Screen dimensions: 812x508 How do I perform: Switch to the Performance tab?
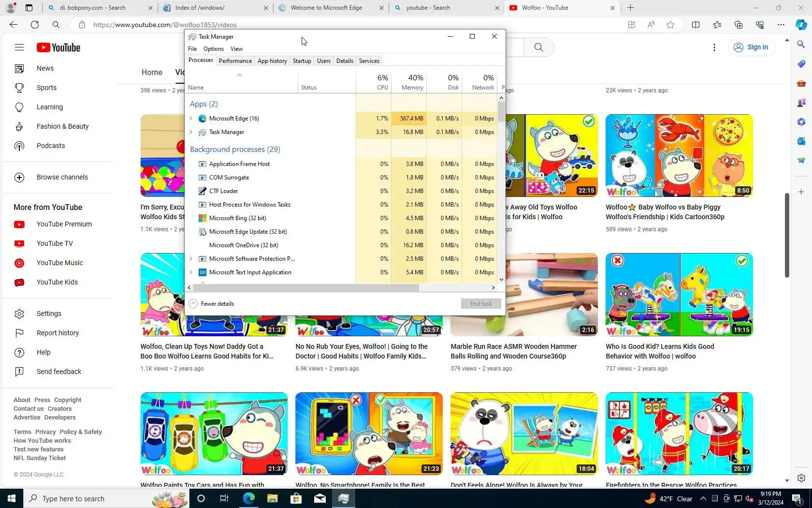[x=235, y=61]
